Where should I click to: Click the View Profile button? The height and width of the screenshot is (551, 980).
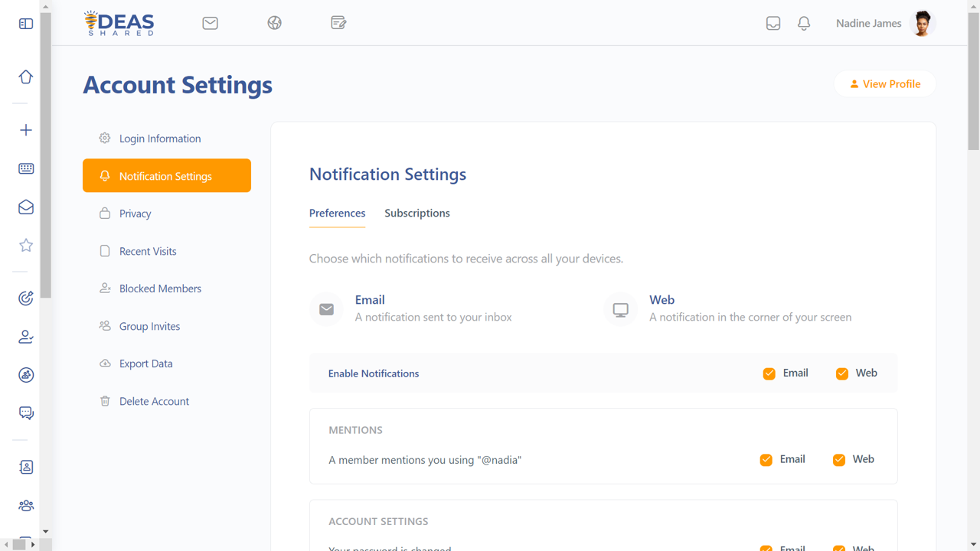pyautogui.click(x=885, y=84)
